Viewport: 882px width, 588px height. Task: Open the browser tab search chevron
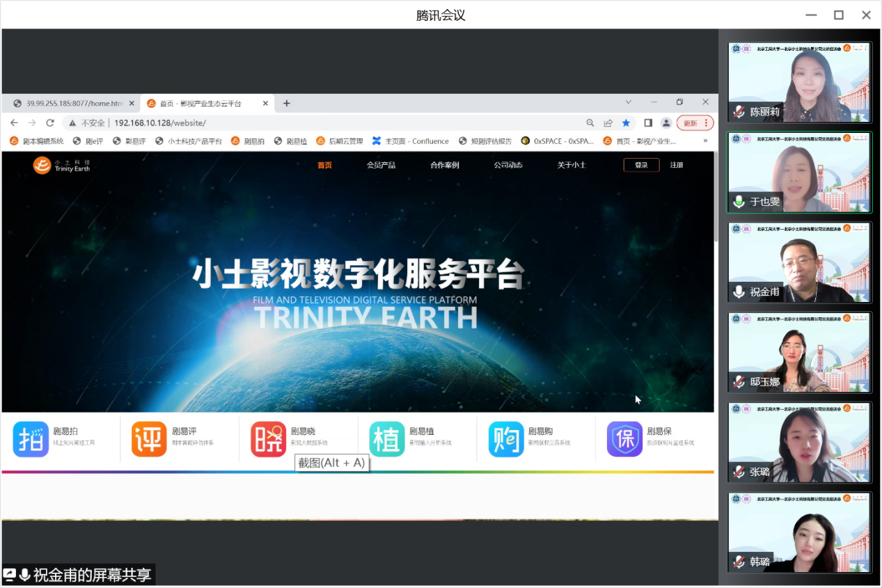pos(629,103)
